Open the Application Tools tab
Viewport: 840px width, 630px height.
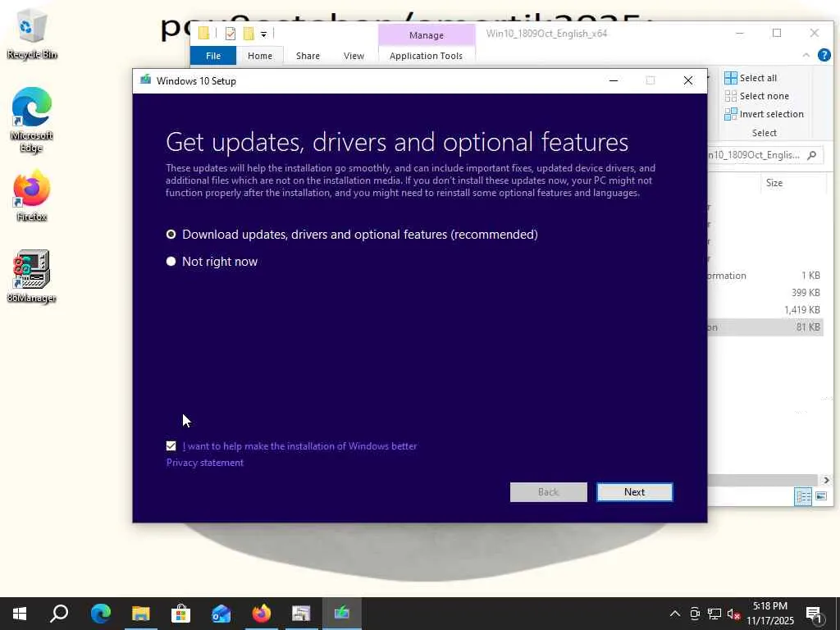pyautogui.click(x=426, y=56)
